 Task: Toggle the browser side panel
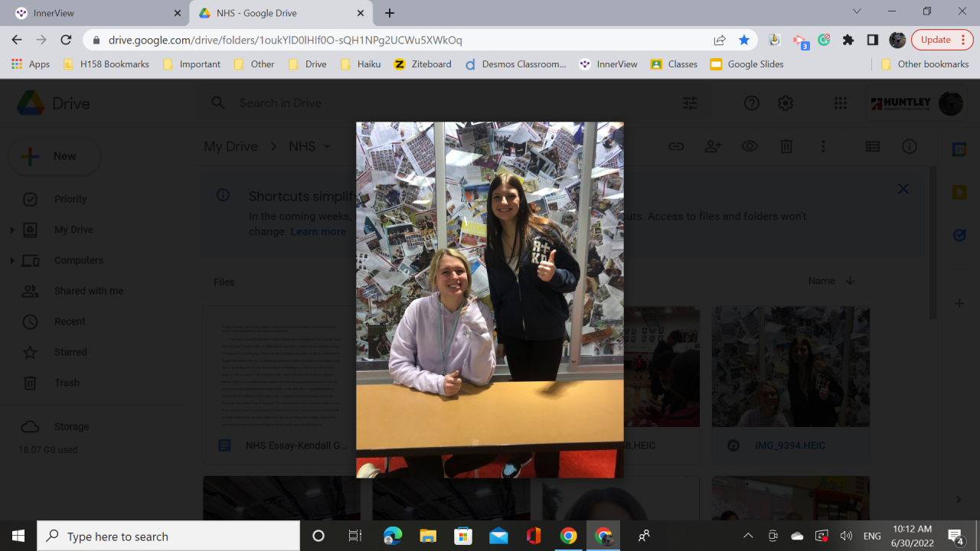coord(873,40)
